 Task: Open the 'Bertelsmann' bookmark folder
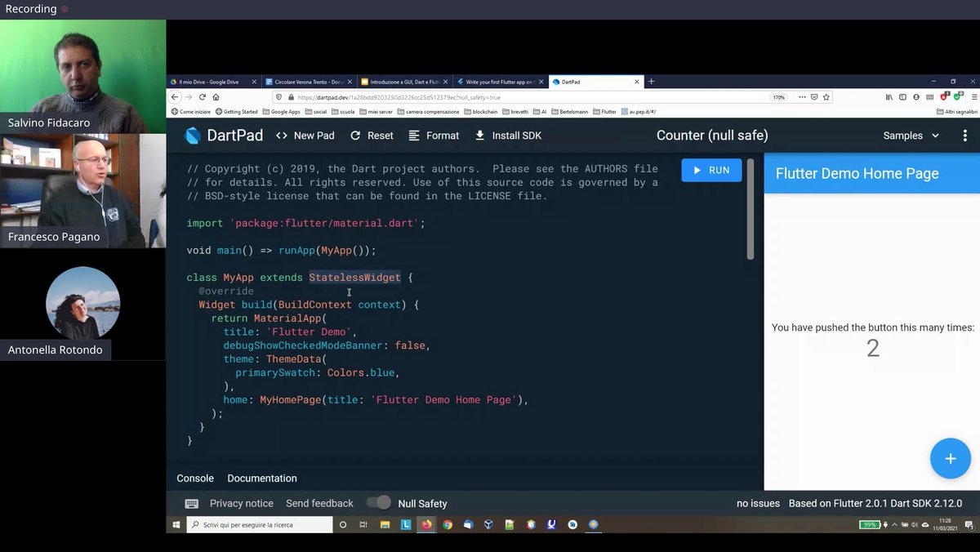pyautogui.click(x=569, y=112)
